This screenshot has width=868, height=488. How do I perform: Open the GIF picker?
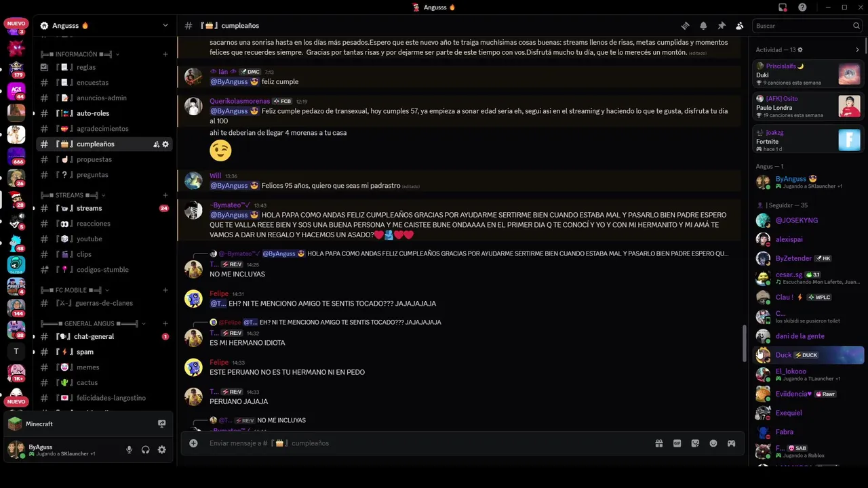677,443
